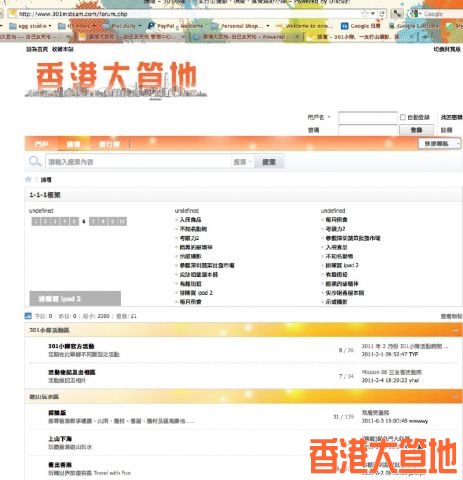Click the bookmark star in address bar

tap(364, 14)
